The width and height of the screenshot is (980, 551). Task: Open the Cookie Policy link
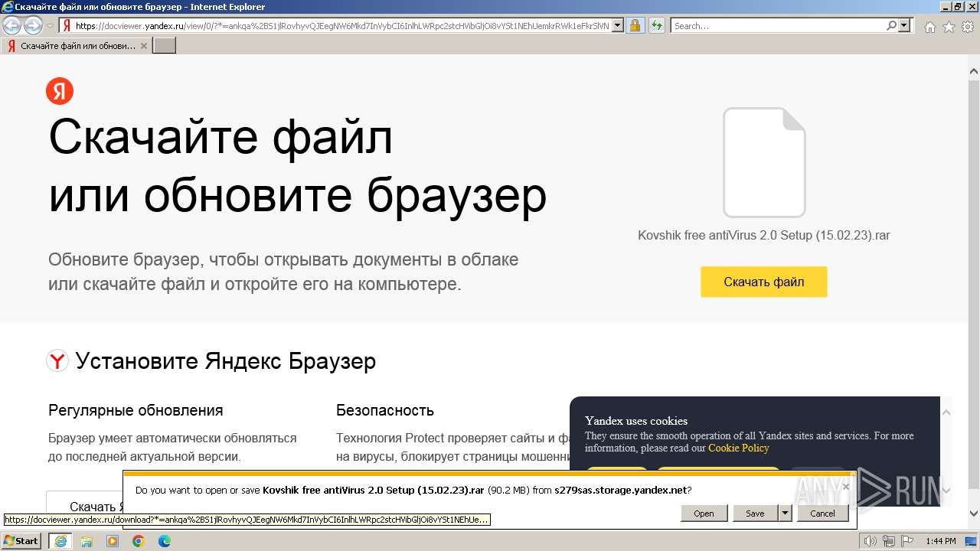coord(738,448)
